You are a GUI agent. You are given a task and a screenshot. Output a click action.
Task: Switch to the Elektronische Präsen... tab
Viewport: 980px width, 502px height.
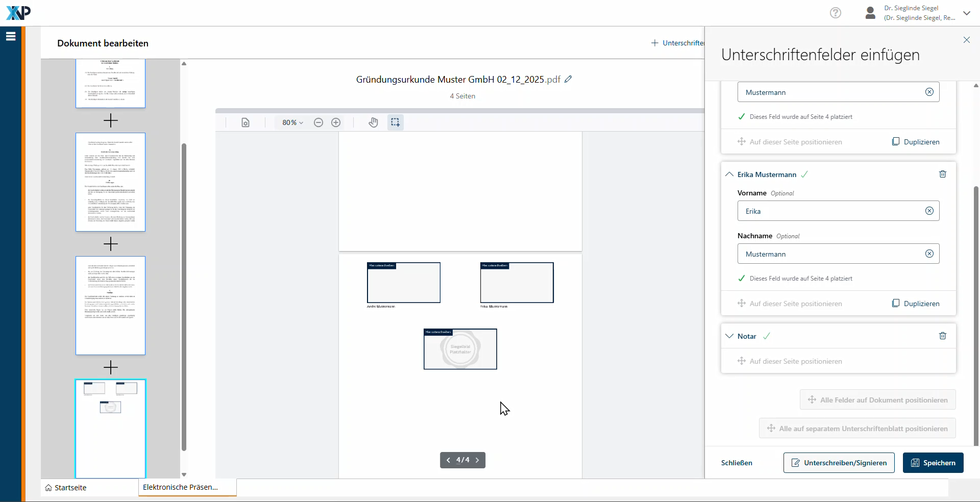[x=181, y=487]
